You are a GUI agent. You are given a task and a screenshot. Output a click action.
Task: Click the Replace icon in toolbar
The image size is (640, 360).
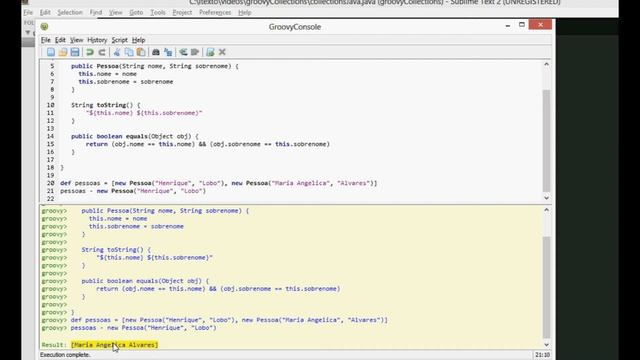168,52
